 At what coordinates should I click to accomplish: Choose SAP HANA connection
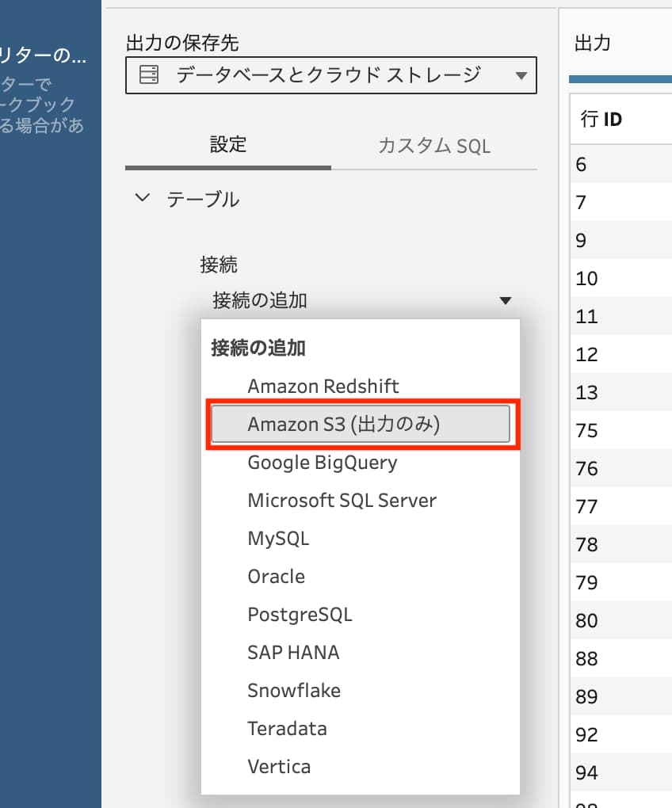pos(293,653)
